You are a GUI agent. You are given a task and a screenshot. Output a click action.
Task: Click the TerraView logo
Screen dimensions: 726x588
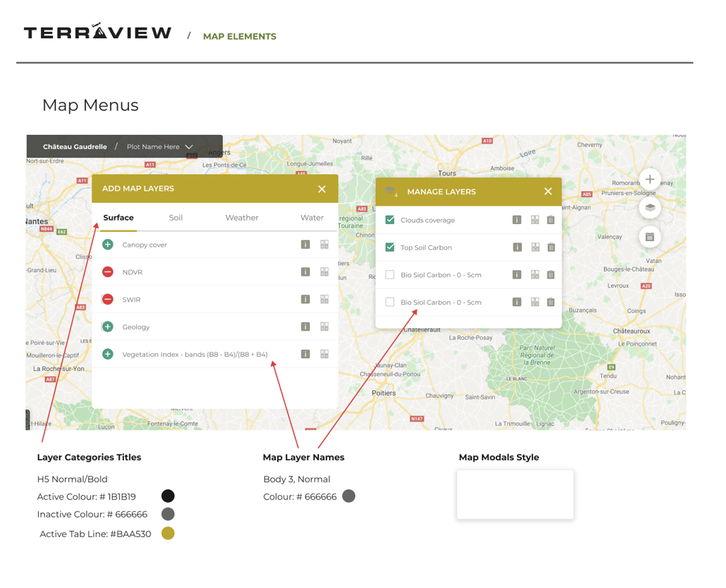click(x=98, y=31)
